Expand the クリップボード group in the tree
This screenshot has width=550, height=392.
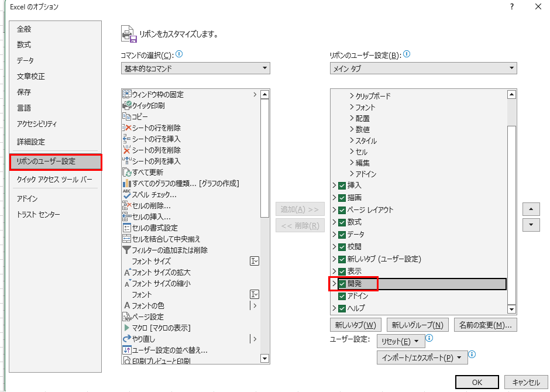click(x=352, y=95)
